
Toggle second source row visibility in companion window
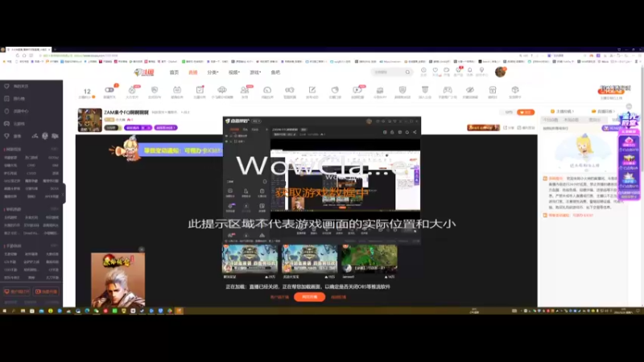[227, 142]
